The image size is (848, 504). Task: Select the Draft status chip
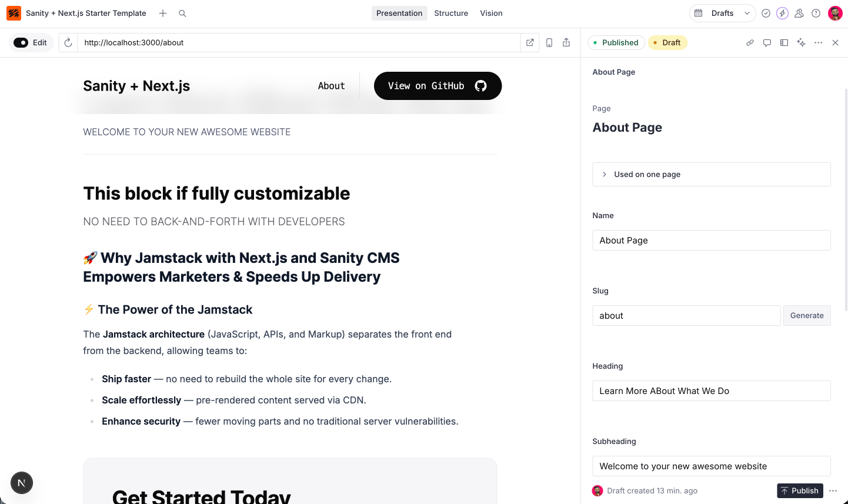click(667, 42)
